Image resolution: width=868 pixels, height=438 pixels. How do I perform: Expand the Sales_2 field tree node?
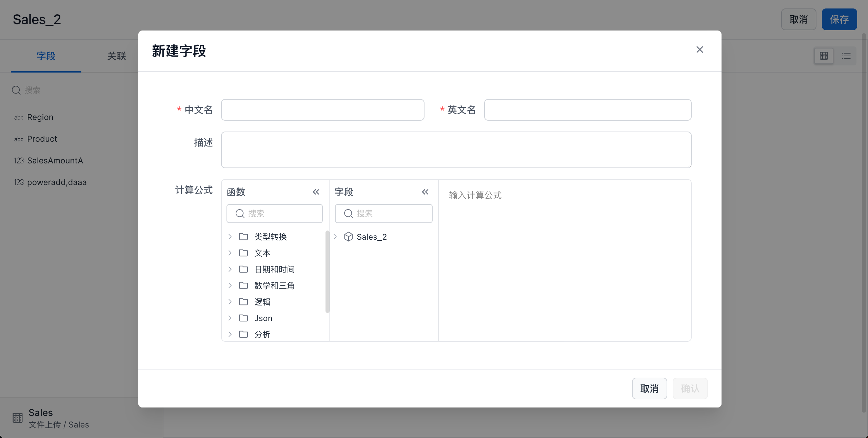[x=335, y=237]
